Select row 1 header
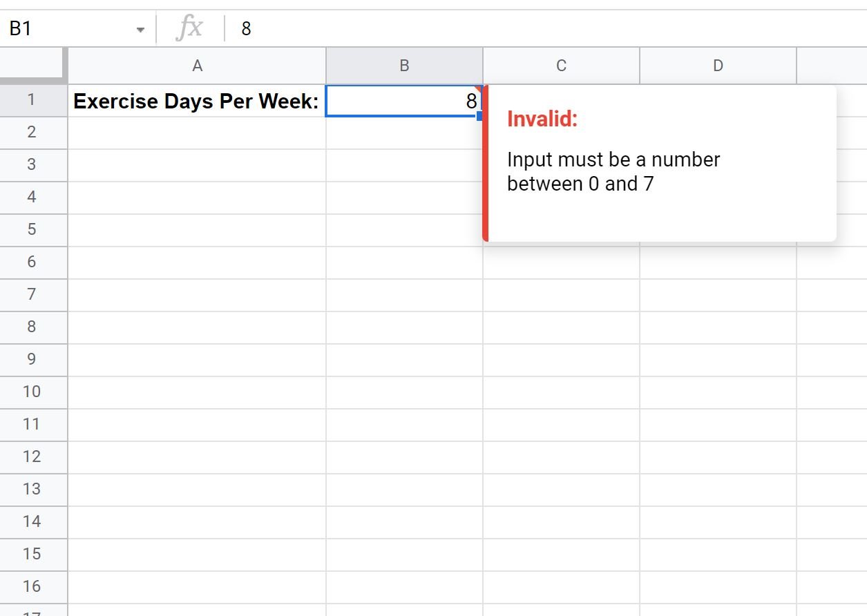The width and height of the screenshot is (867, 616). pyautogui.click(x=32, y=99)
